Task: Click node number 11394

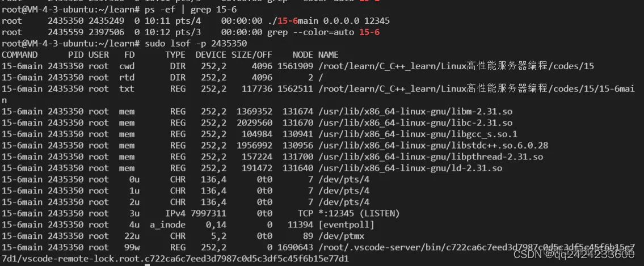Action: click(x=300, y=225)
